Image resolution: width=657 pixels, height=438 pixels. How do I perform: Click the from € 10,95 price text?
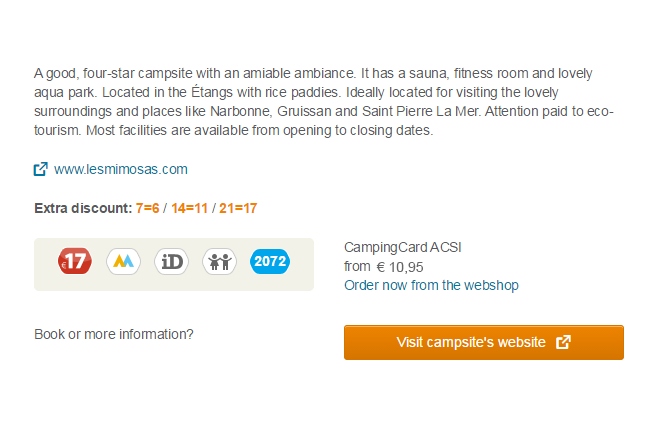click(x=384, y=267)
